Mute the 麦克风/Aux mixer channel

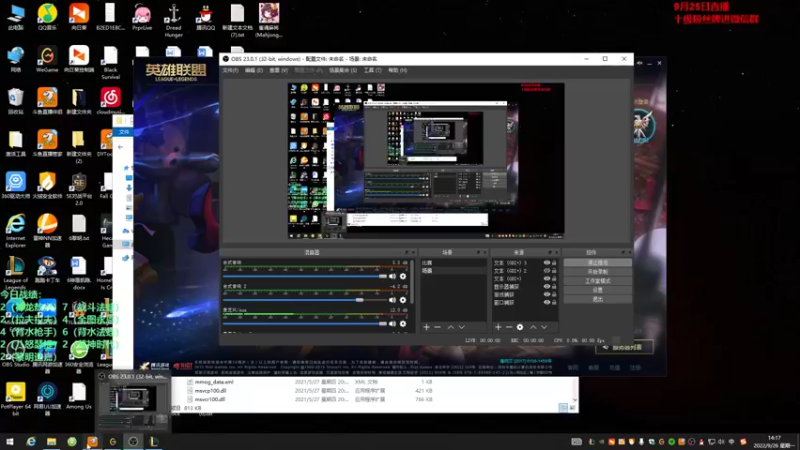[392, 323]
